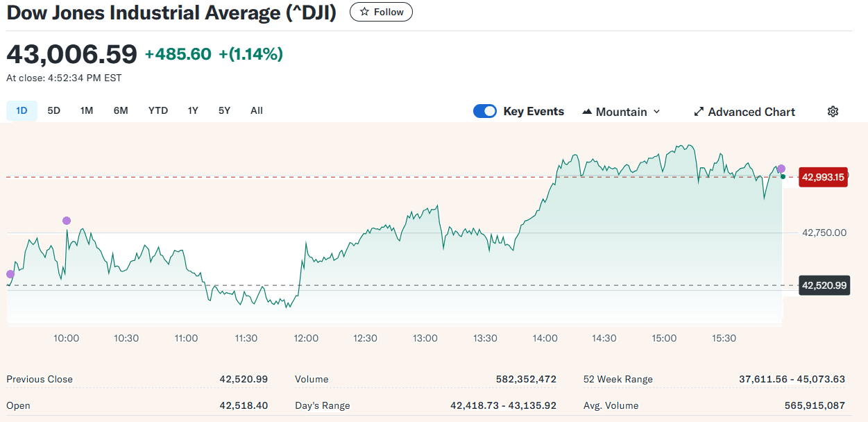
Task: Expand the Mountain chart type dropdown
Action: (621, 112)
